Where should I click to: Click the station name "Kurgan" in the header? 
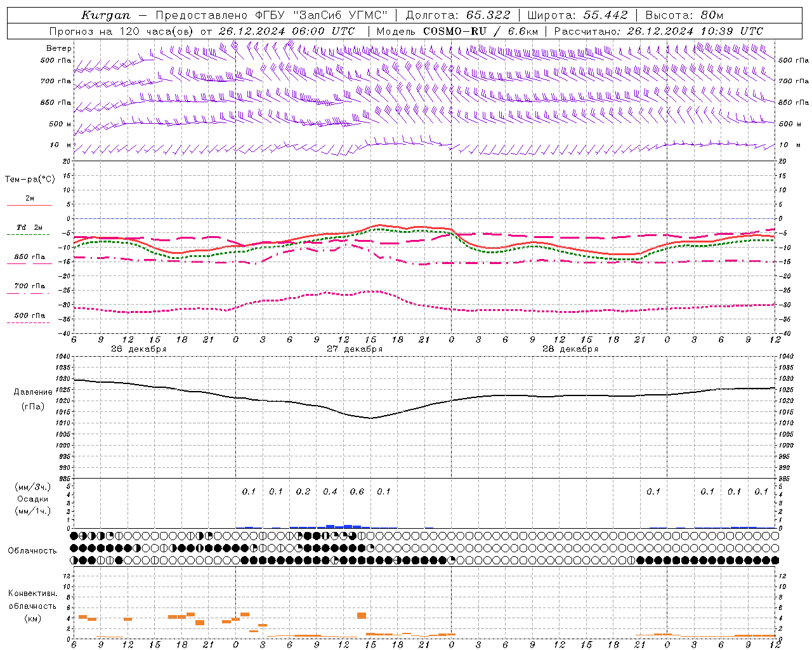[x=106, y=15]
